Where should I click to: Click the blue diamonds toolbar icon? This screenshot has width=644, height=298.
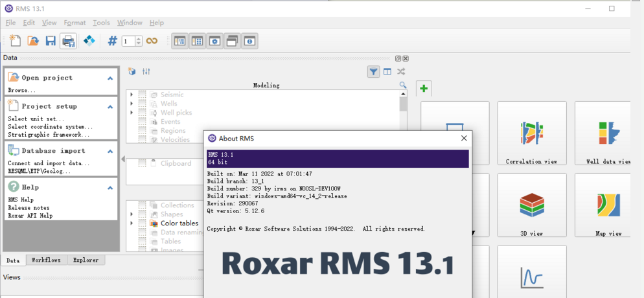point(89,41)
